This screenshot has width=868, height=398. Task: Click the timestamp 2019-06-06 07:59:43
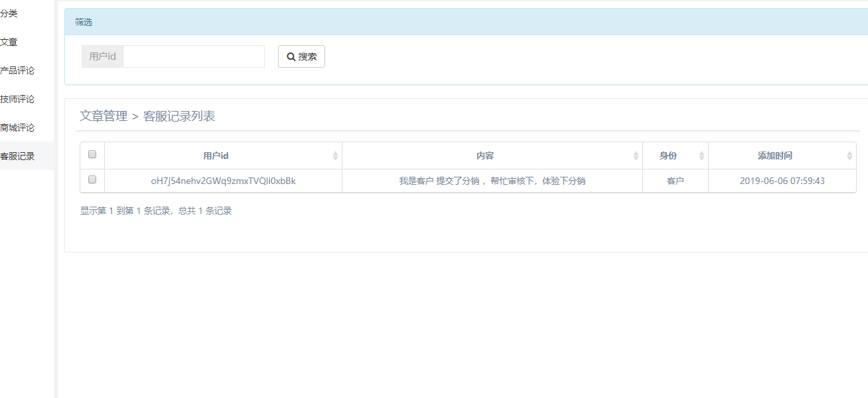click(x=782, y=181)
